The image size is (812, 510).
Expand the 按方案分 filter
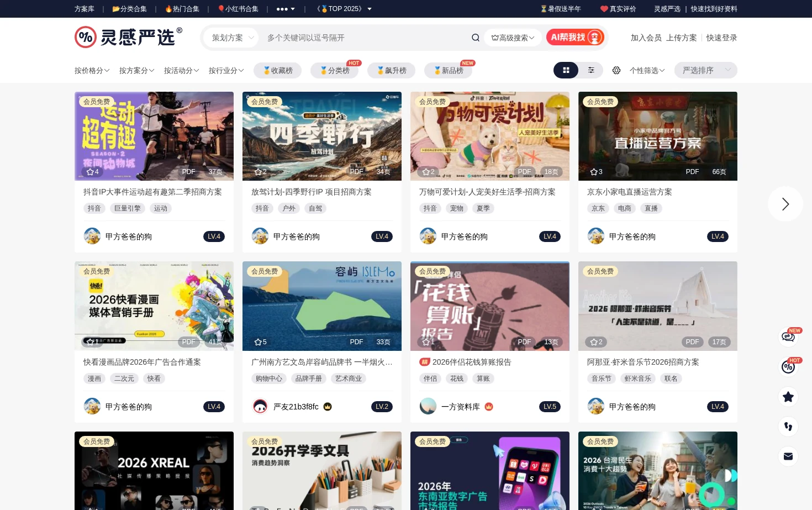pyautogui.click(x=137, y=70)
